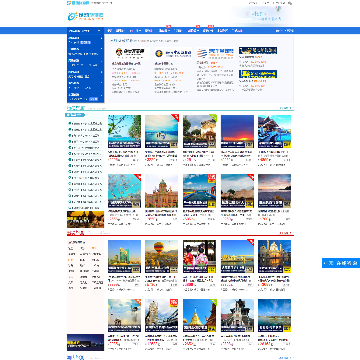Expand the all-categories dropdown in the blue nav bar
Viewport: 360px width, 360px height.
(85, 31)
